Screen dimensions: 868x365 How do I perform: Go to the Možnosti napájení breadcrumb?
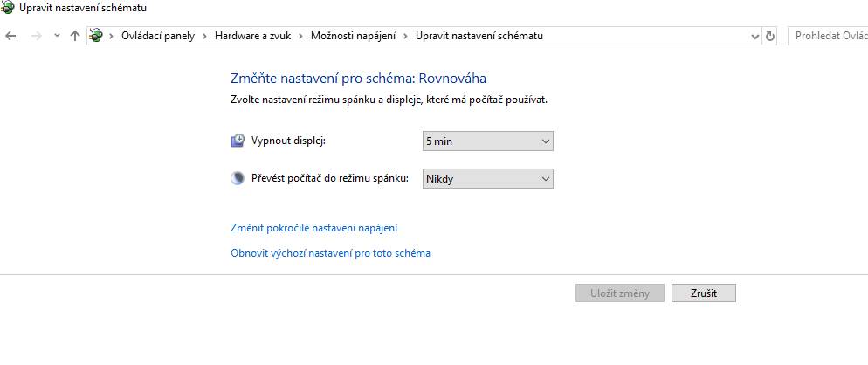coord(353,36)
